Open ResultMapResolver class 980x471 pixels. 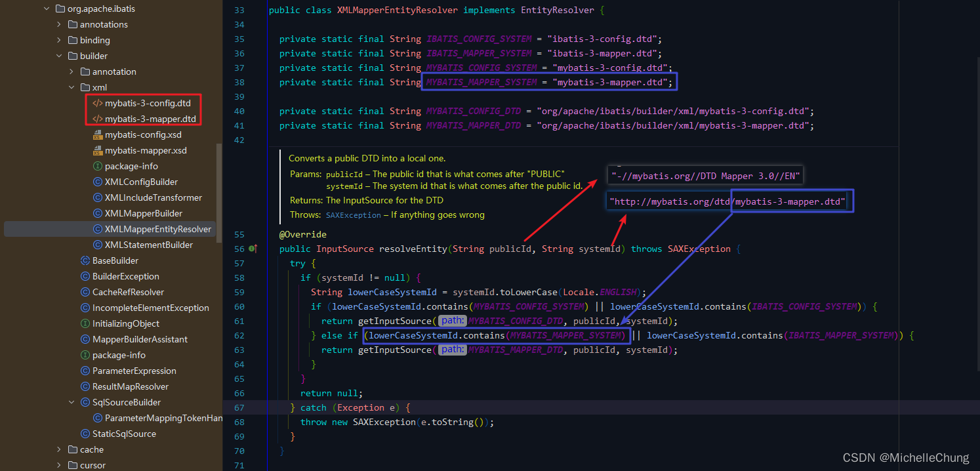[x=130, y=386]
